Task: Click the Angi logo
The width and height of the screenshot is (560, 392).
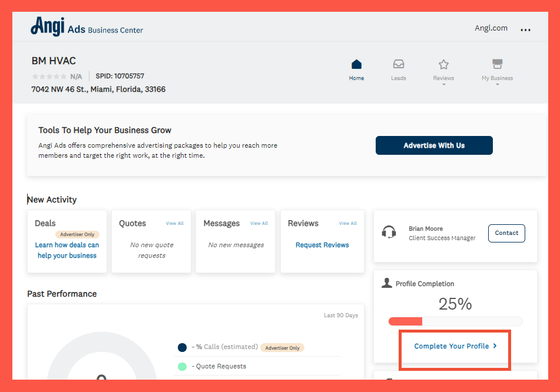Action: (48, 26)
